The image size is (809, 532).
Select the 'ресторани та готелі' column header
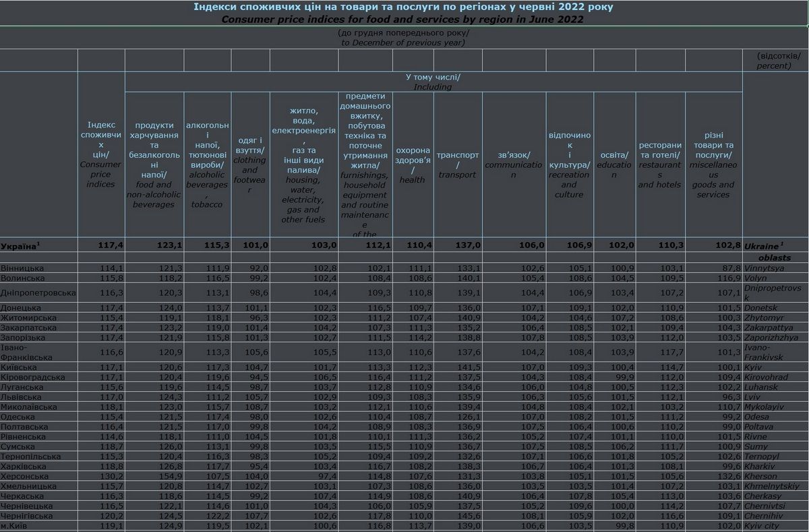tap(659, 165)
